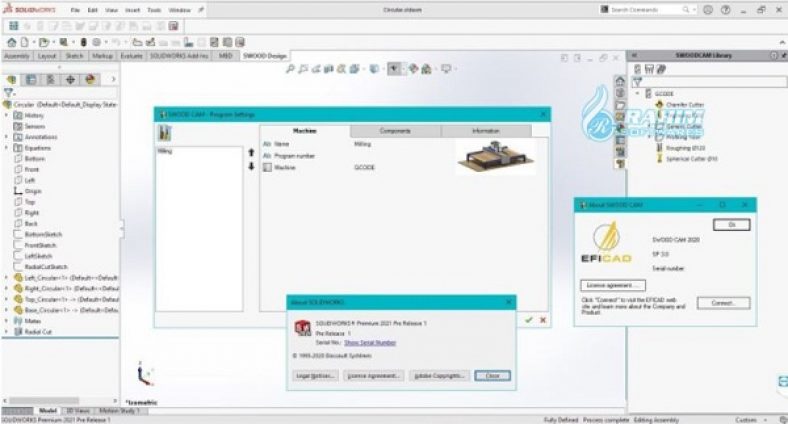Move program item up with the up arrow
Viewport: 788px width, 424px height.
pos(251,152)
